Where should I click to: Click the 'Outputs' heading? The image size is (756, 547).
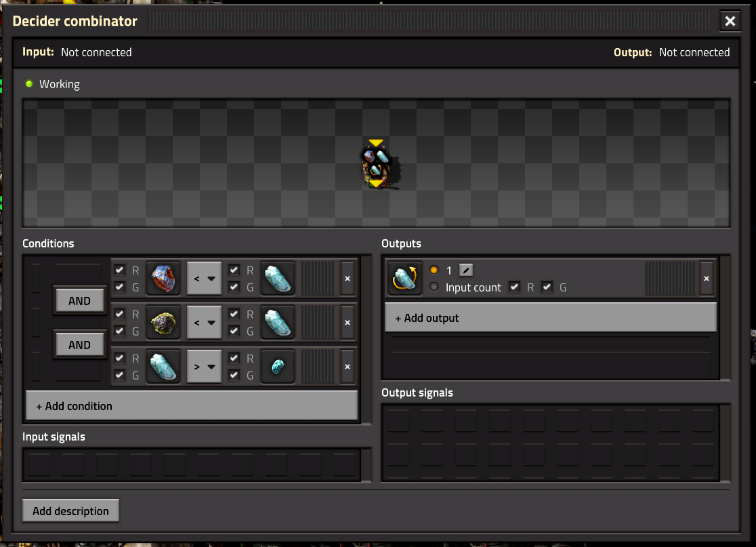401,243
